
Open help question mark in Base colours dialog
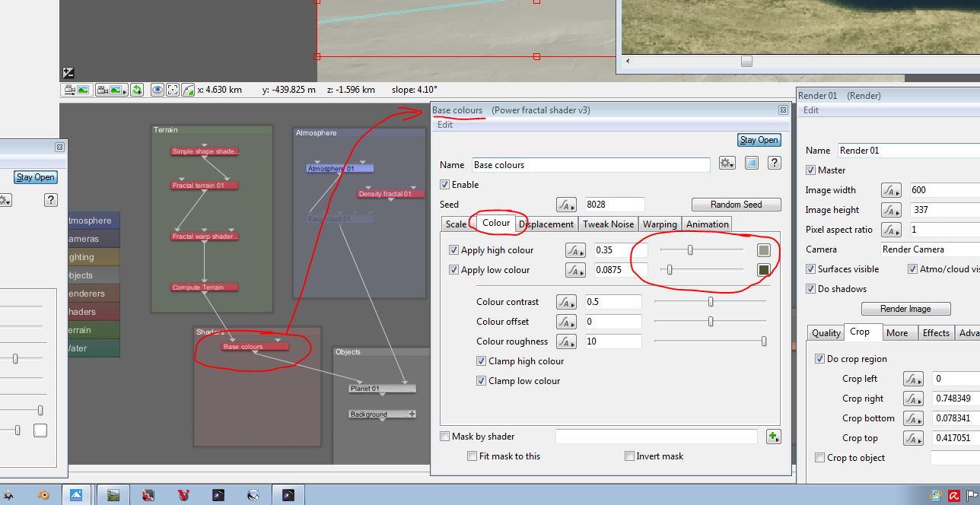click(774, 164)
